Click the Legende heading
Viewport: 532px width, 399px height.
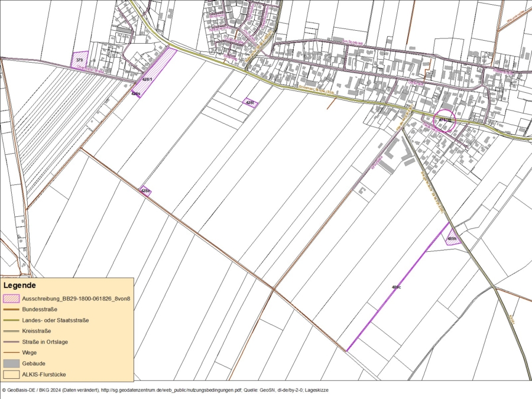tap(20, 286)
